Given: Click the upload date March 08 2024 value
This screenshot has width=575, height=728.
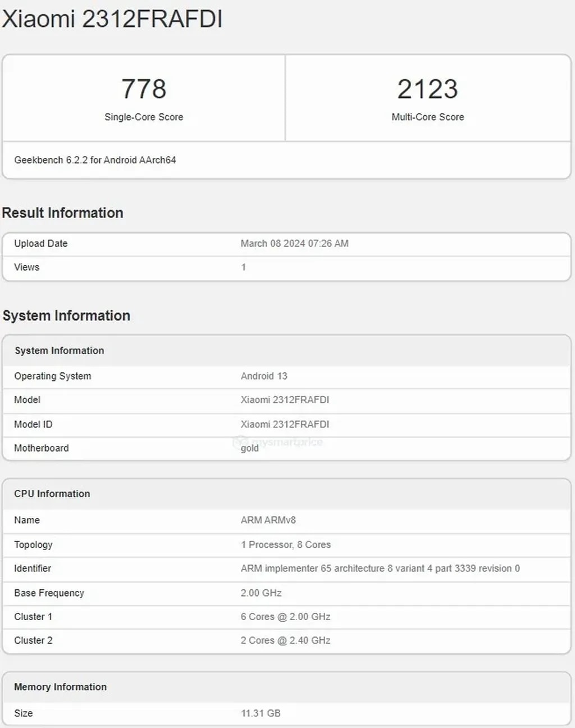Looking at the screenshot, I should pos(294,243).
